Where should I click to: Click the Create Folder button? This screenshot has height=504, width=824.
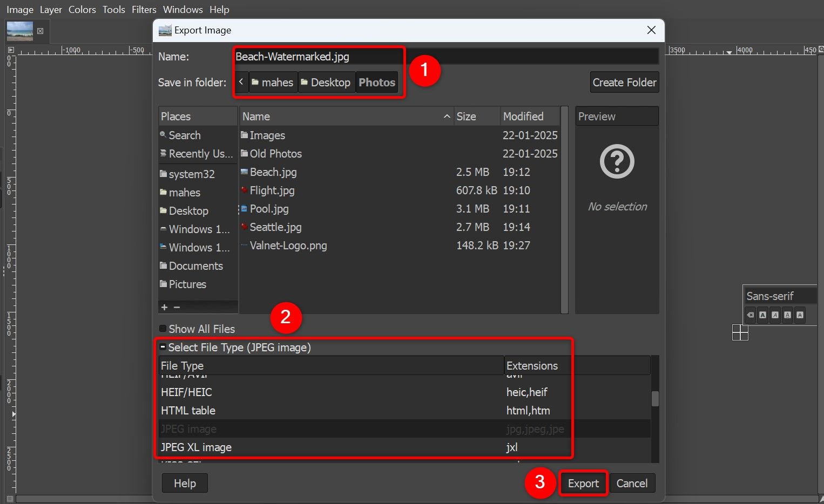(x=624, y=81)
